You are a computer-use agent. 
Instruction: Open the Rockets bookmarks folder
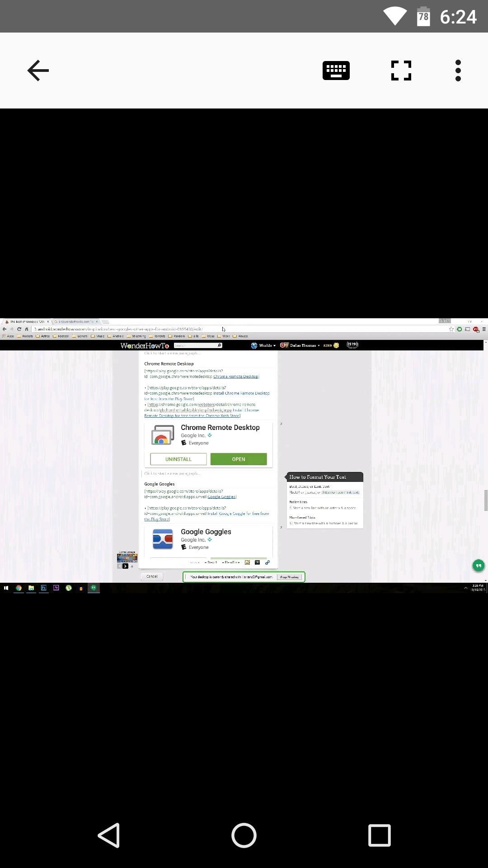click(x=25, y=336)
